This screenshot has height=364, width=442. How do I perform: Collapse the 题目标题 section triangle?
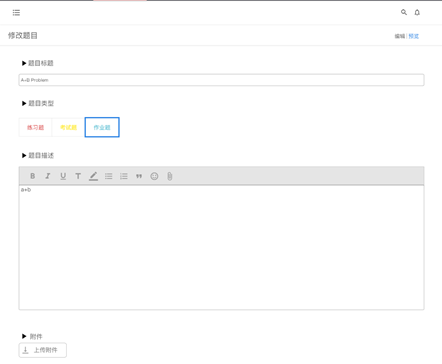[24, 63]
